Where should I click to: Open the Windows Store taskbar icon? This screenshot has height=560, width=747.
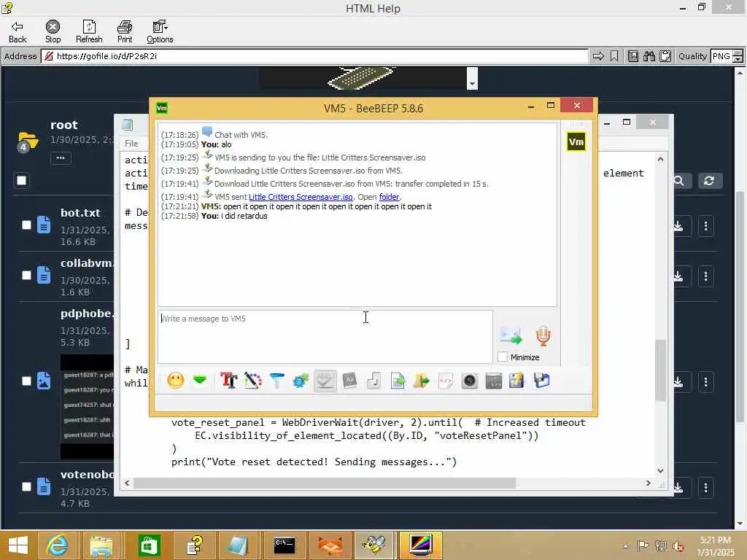click(x=149, y=545)
